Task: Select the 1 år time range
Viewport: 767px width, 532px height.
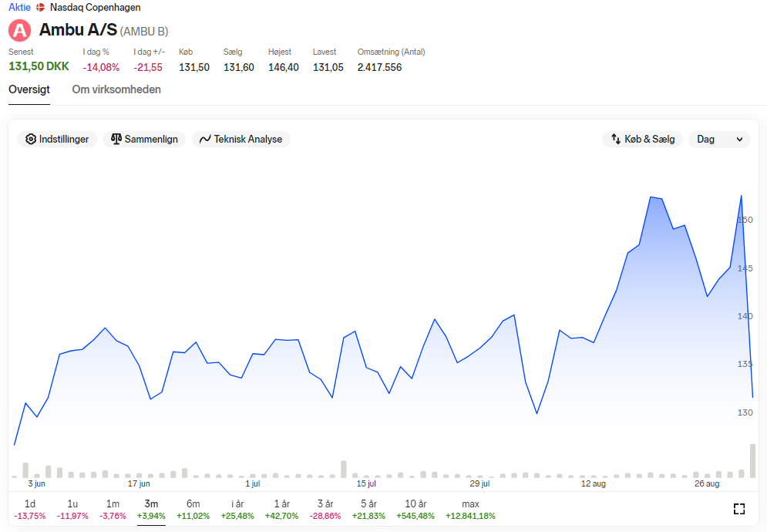Action: 281,510
